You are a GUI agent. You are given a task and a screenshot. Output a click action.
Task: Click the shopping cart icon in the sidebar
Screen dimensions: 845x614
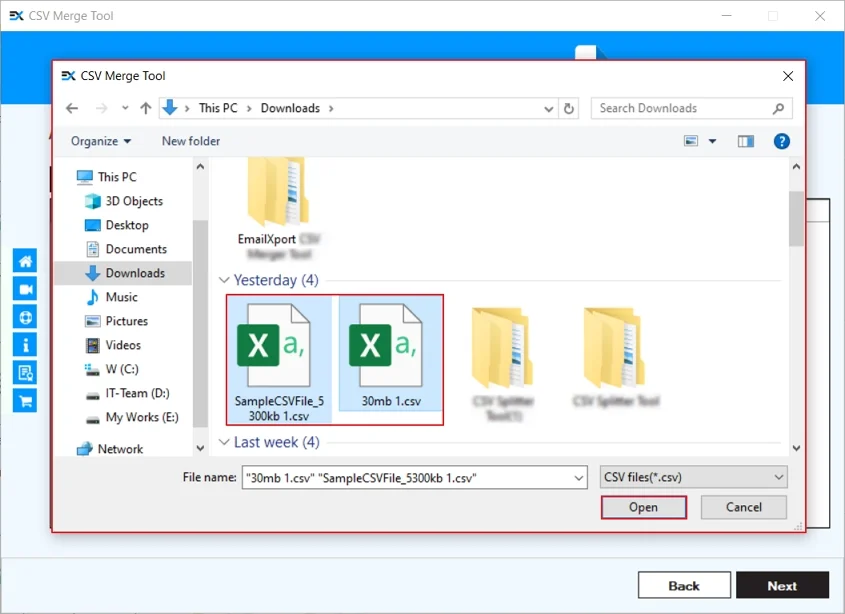24,401
